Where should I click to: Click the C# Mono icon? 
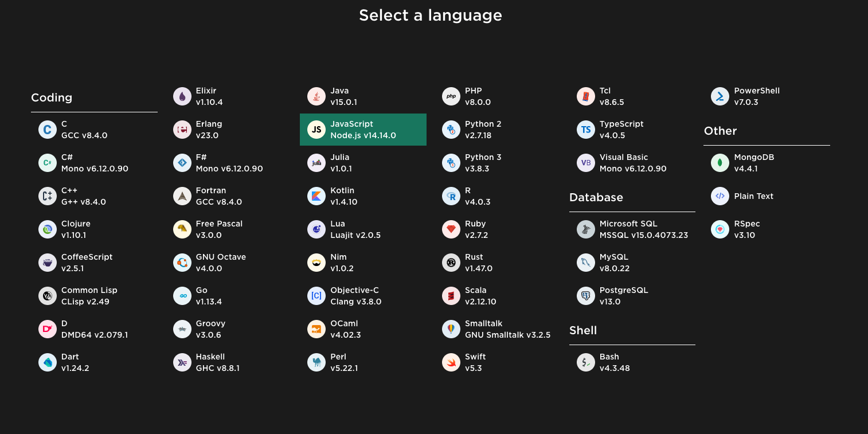[48, 163]
